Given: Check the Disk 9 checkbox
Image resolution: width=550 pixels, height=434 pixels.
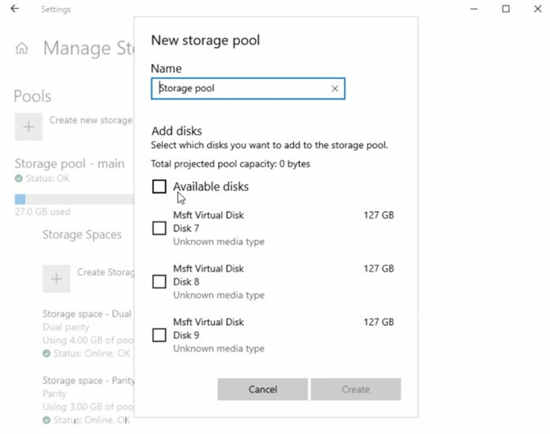Looking at the screenshot, I should (159, 335).
